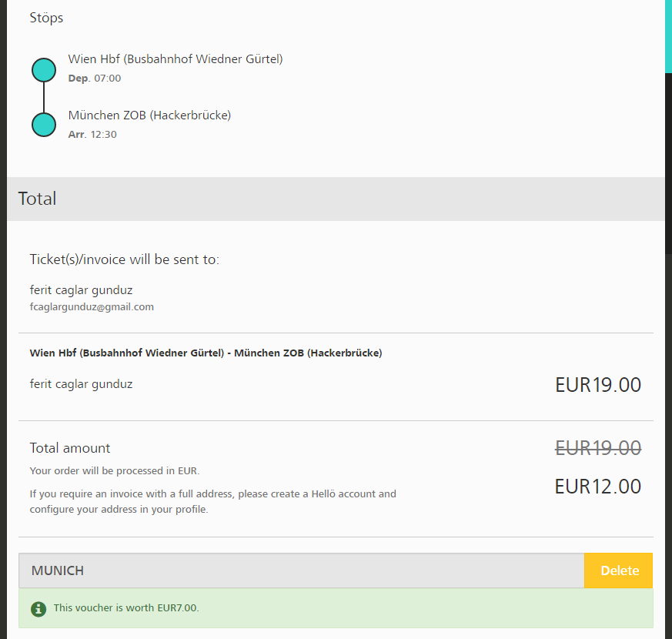Click the Wien Hbf departure stop circle

(x=44, y=70)
